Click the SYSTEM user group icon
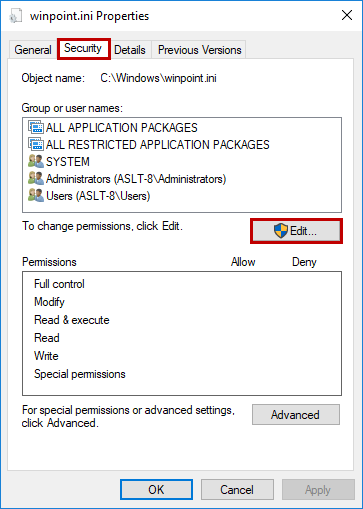The width and height of the screenshot is (363, 509). (36, 161)
